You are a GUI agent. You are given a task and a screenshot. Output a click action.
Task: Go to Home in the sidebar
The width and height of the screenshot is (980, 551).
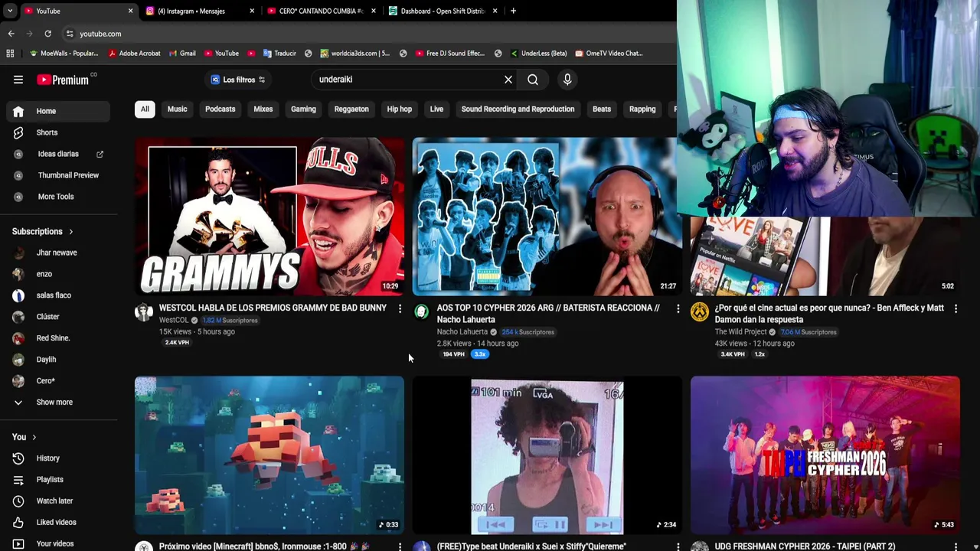pyautogui.click(x=58, y=111)
